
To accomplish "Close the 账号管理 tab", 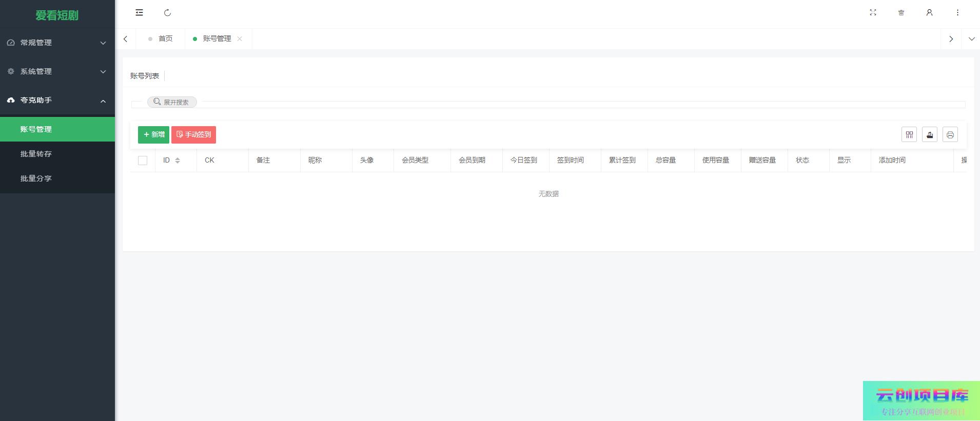I will tap(240, 39).
